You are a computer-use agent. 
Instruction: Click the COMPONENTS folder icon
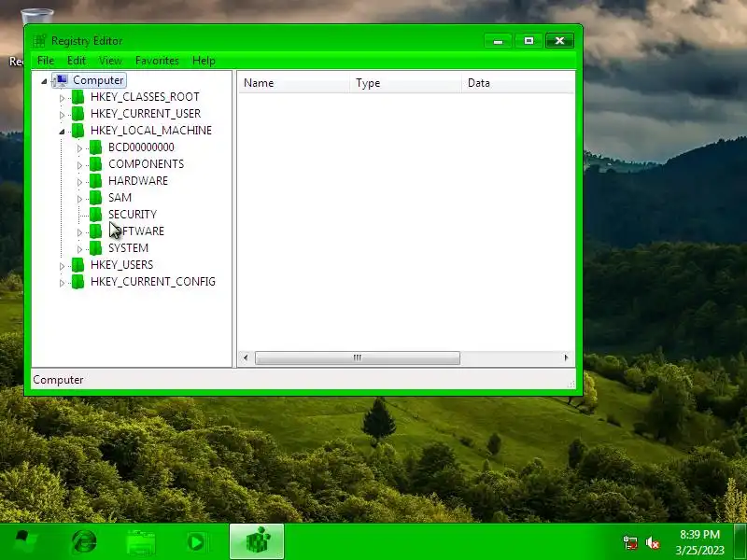(96, 164)
